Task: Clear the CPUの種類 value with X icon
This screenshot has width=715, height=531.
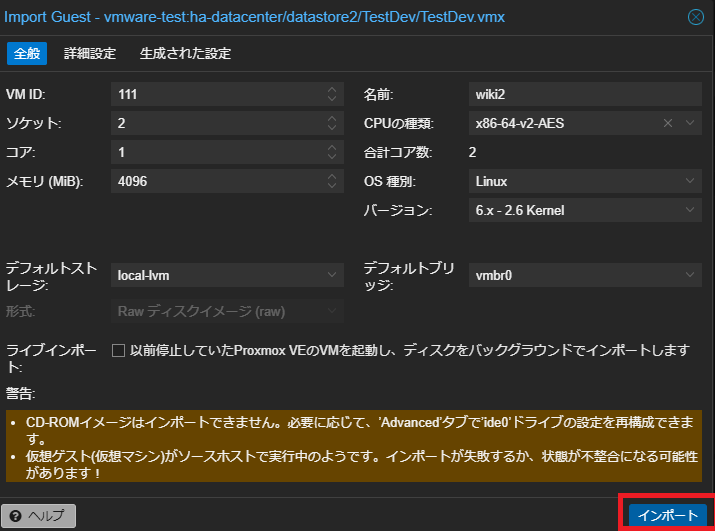Action: coord(668,123)
